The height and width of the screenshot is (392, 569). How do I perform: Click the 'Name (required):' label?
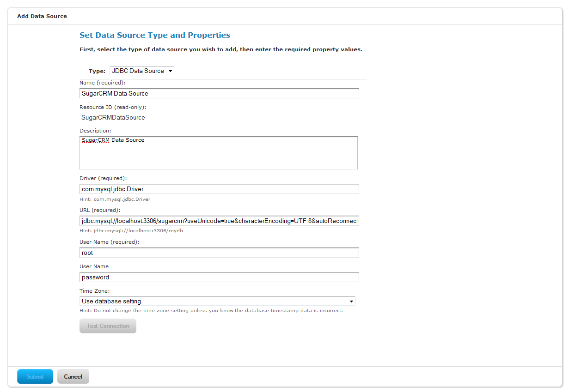click(x=103, y=83)
